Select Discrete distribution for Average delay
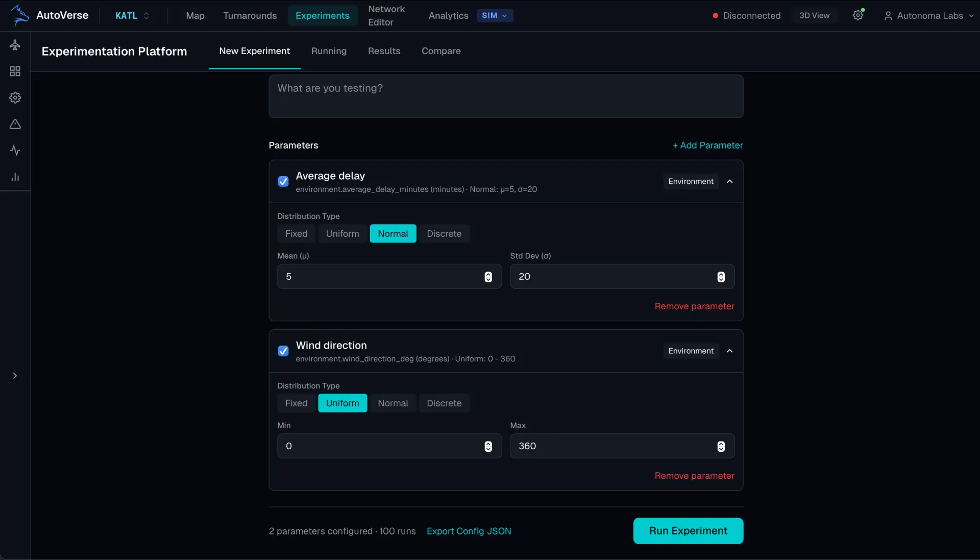980x560 pixels. [x=444, y=234]
